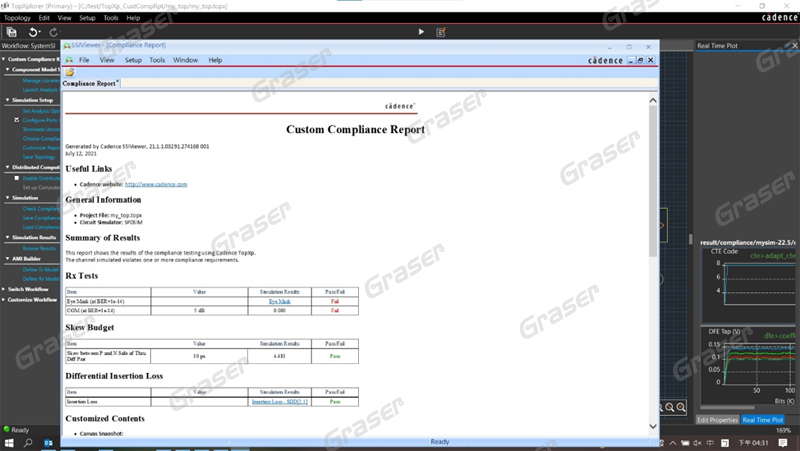This screenshot has height=451, width=800.
Task: Collapse the Custom Compliance Kit section
Action: [x=4, y=59]
